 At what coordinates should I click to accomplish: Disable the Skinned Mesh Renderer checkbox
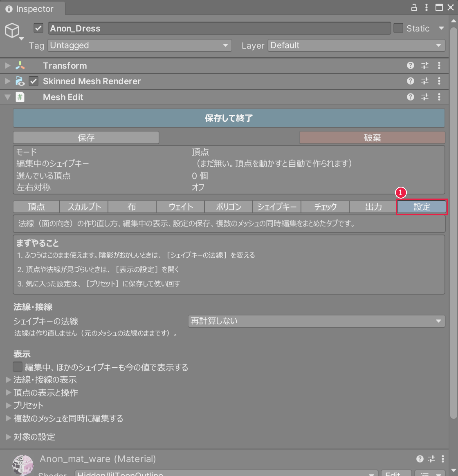point(34,81)
